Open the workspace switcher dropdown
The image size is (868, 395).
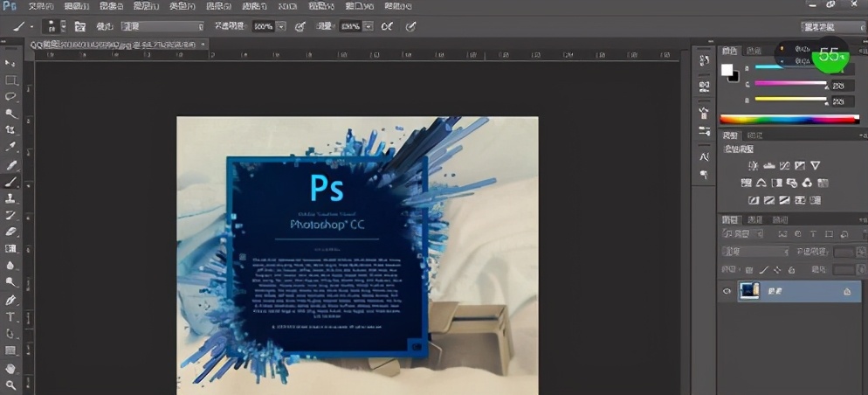tap(832, 26)
